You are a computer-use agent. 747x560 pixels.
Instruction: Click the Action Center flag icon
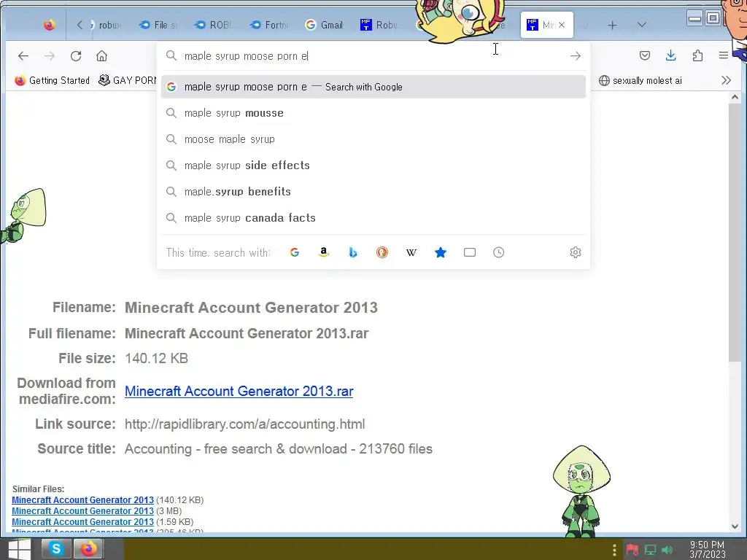[632, 550]
